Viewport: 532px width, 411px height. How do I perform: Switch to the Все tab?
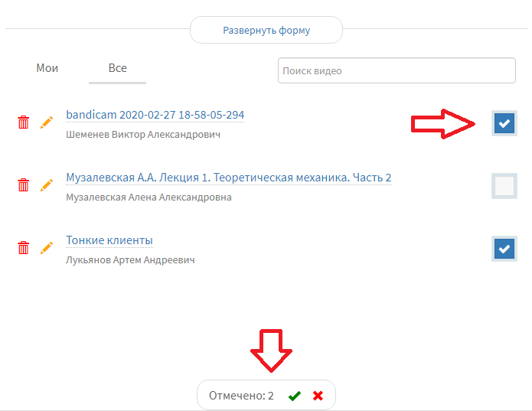point(117,68)
